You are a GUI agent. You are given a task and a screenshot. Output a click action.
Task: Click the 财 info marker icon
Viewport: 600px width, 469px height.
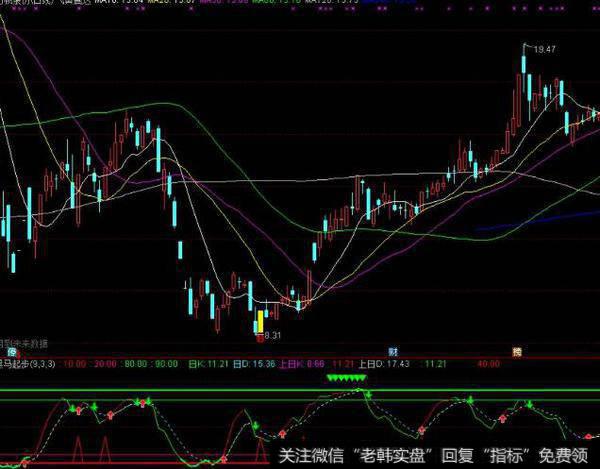click(394, 352)
